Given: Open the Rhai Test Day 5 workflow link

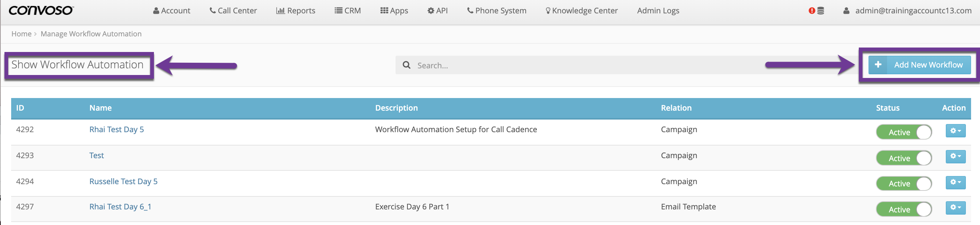Looking at the screenshot, I should click(116, 130).
